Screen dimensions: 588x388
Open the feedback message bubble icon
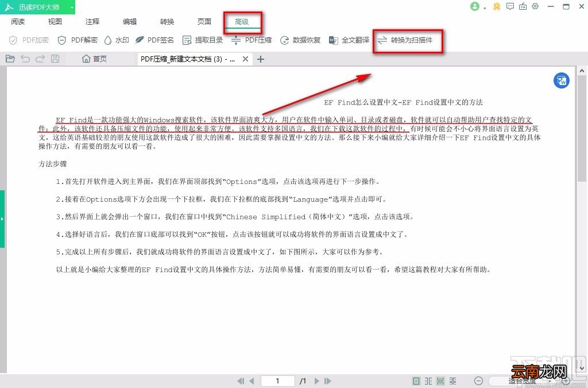point(510,6)
